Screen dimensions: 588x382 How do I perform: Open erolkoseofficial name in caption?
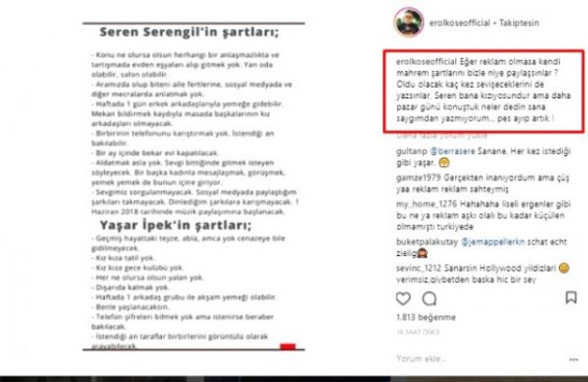point(427,62)
